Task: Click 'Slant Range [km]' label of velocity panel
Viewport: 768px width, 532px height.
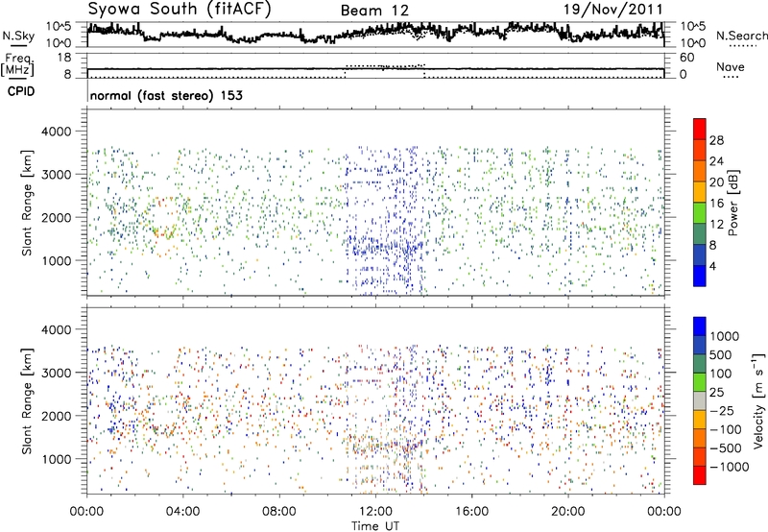Action: click(x=27, y=400)
